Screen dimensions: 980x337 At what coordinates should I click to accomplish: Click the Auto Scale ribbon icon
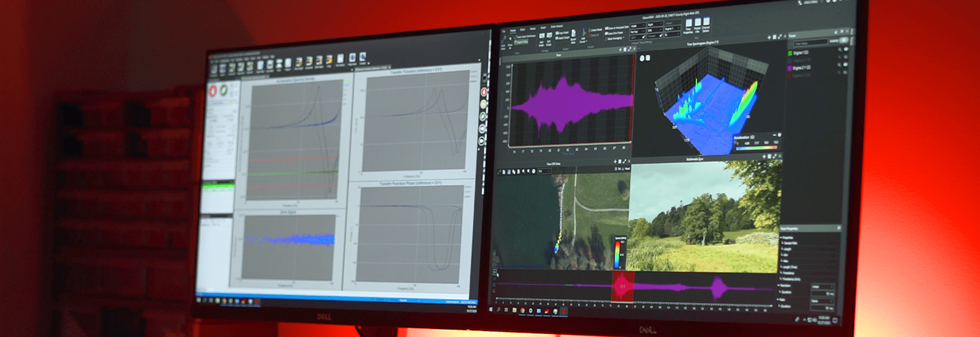(503, 43)
